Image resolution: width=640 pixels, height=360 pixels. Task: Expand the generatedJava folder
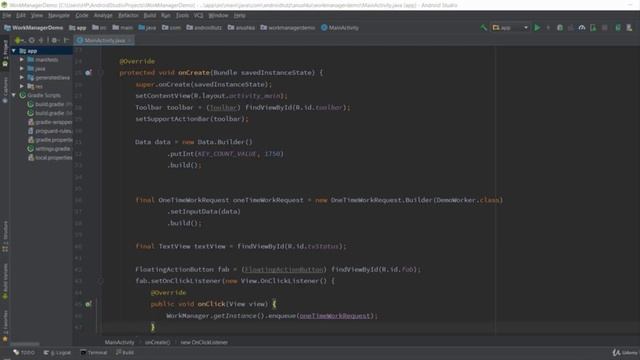(22, 78)
